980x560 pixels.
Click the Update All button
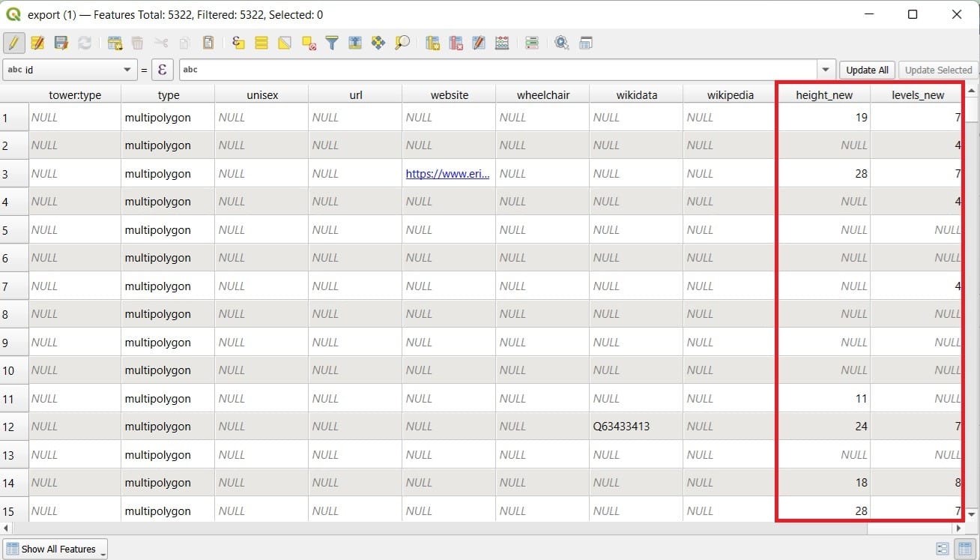click(x=867, y=70)
